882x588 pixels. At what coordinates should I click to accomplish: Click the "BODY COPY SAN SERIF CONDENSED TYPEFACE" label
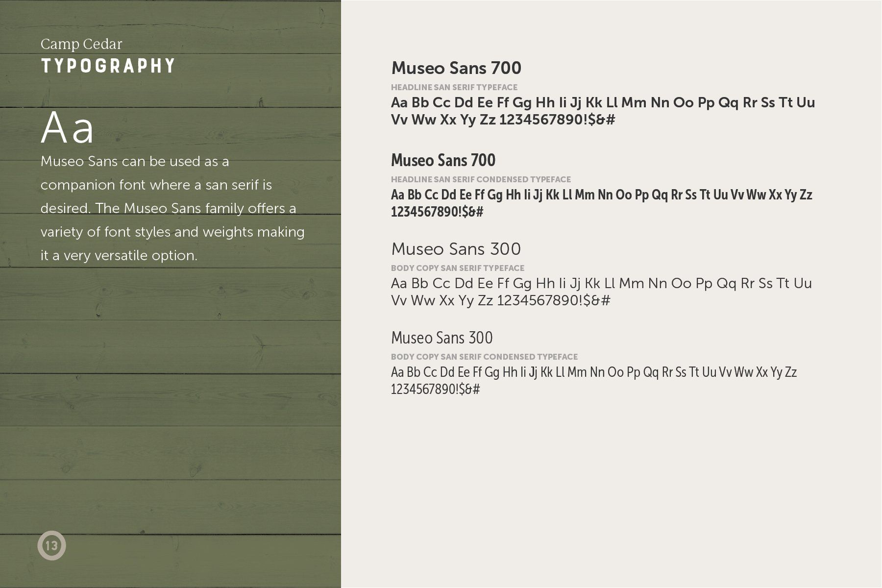[x=484, y=357]
